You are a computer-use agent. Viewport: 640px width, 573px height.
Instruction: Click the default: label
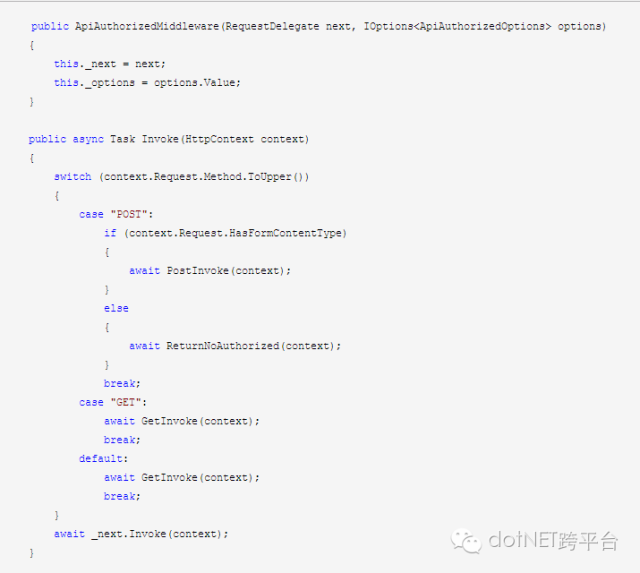point(104,459)
